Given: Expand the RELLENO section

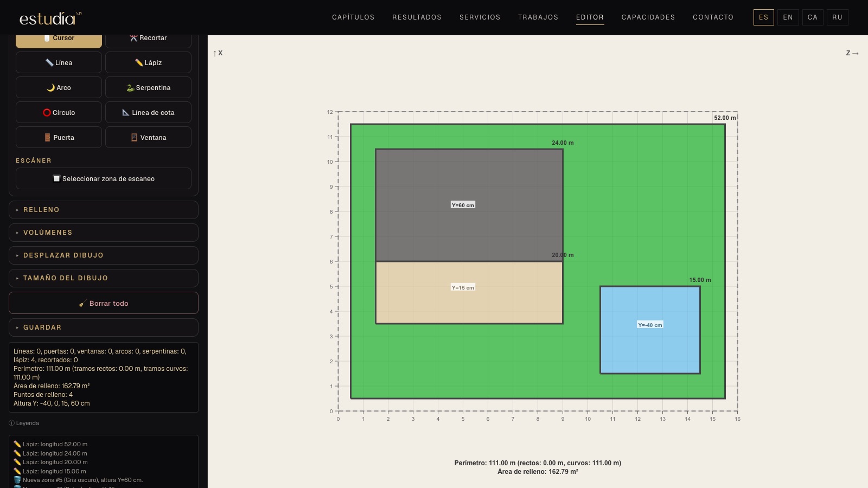Looking at the screenshot, I should [x=104, y=210].
